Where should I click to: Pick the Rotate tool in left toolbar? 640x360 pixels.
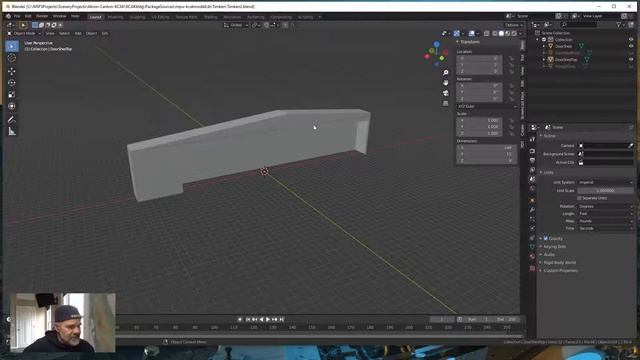coord(11,83)
